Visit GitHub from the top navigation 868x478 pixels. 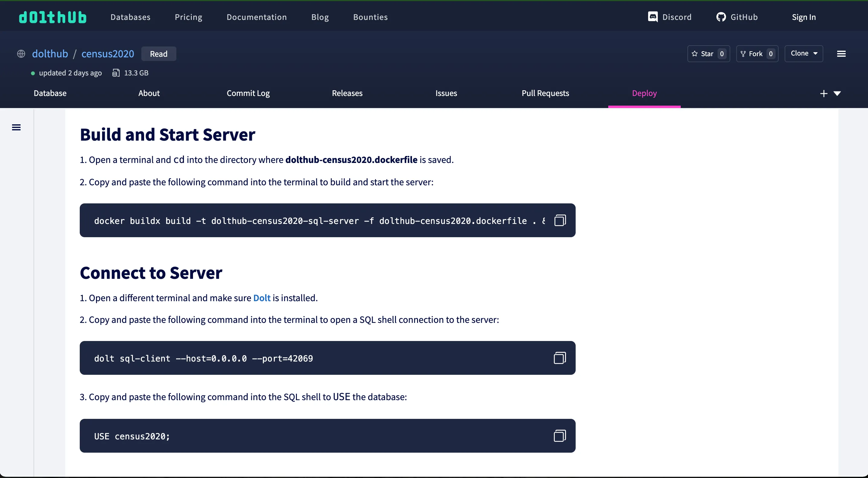[x=737, y=17]
